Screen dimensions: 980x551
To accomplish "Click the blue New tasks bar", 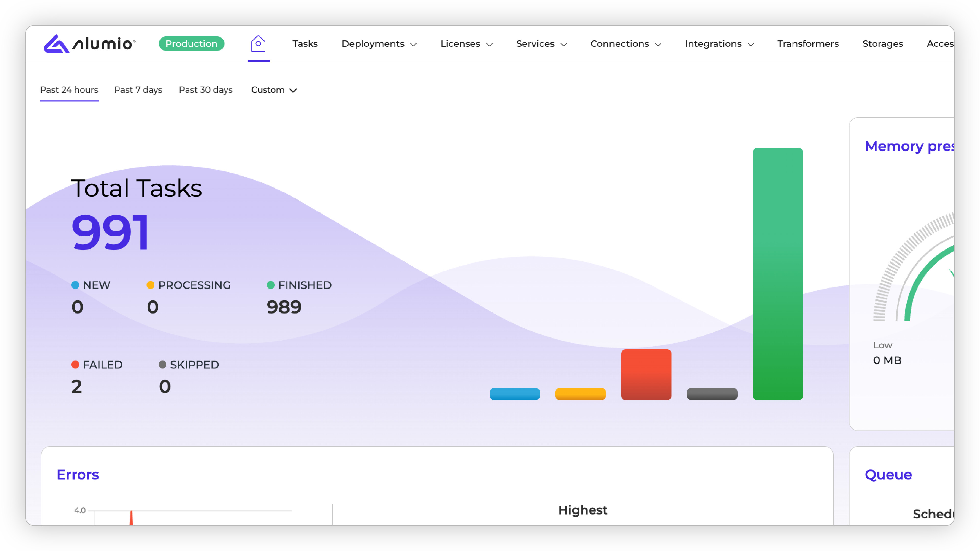I will [x=514, y=394].
